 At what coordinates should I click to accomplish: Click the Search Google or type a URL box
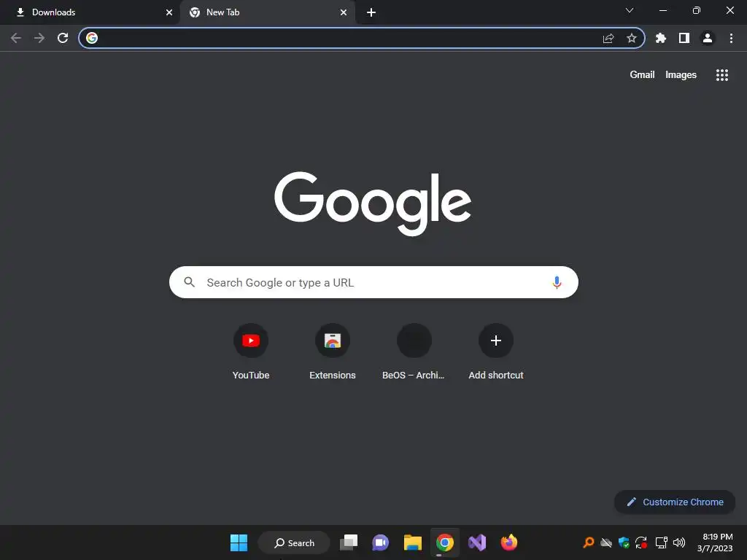[373, 282]
